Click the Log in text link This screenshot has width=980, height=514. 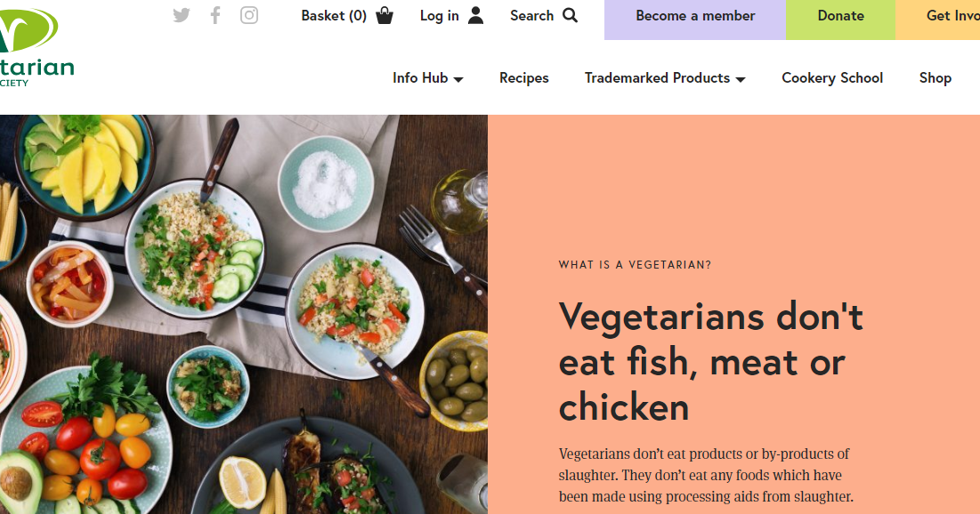click(x=440, y=15)
